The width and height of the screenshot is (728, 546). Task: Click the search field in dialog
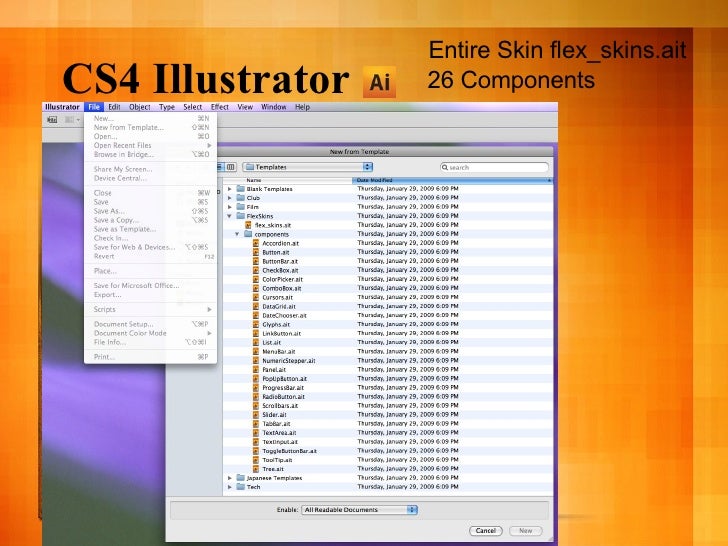click(x=495, y=167)
